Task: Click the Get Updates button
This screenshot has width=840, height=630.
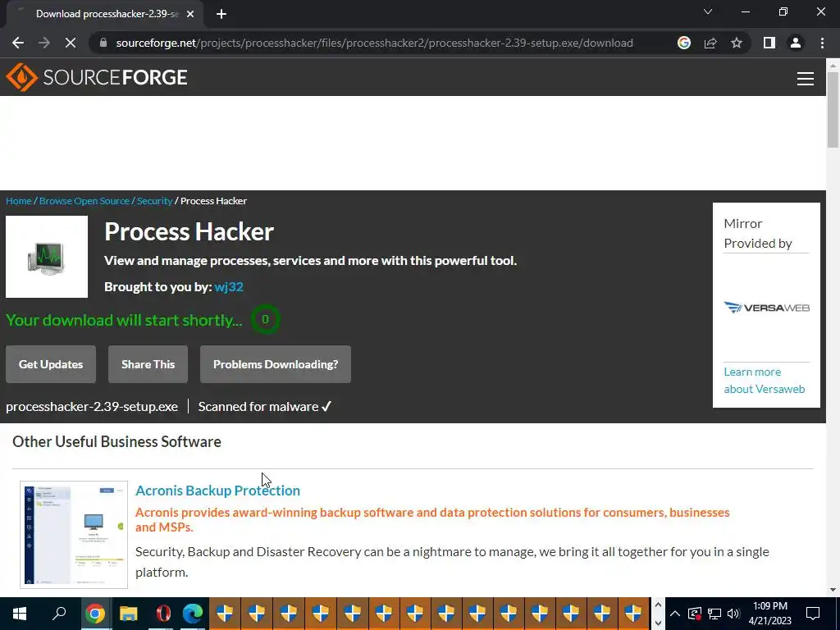Action: coord(51,364)
